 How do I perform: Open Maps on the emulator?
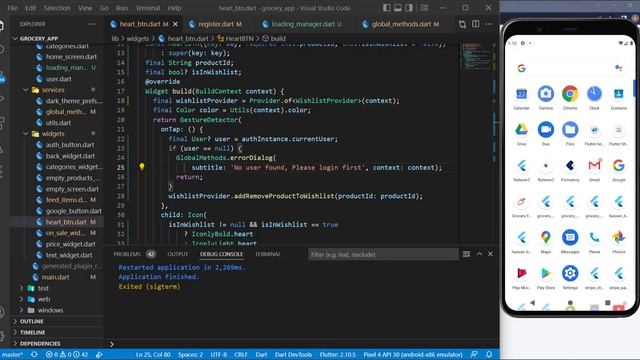[546, 237]
